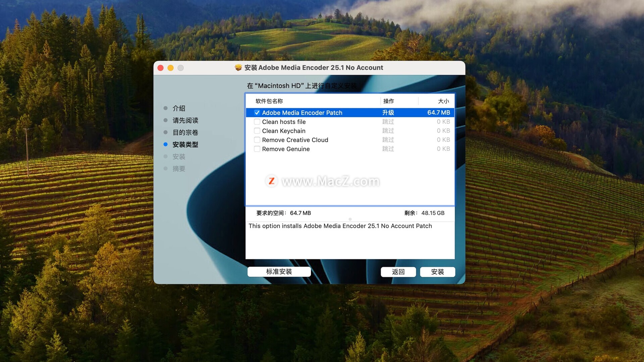Select the 请先阅读 step in the sidebar
The width and height of the screenshot is (644, 362).
click(185, 120)
